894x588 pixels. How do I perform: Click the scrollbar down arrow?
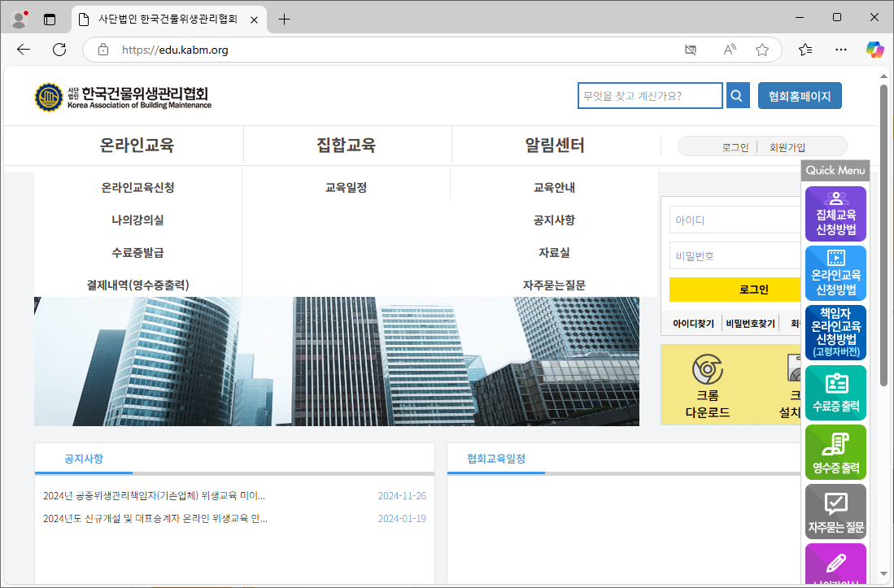point(883,574)
